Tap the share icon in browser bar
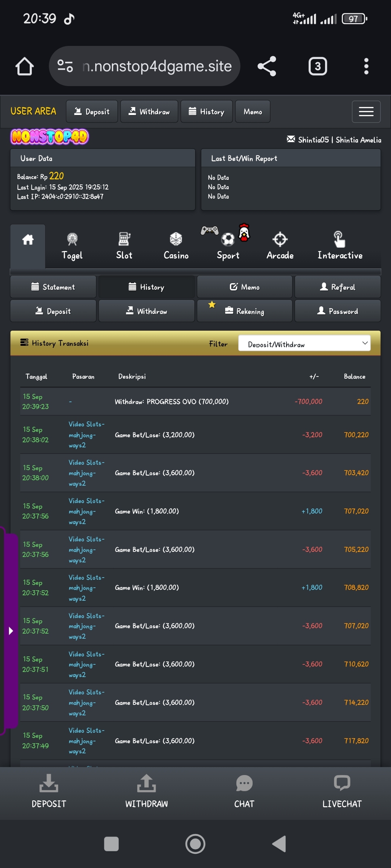391x868 pixels. [267, 67]
